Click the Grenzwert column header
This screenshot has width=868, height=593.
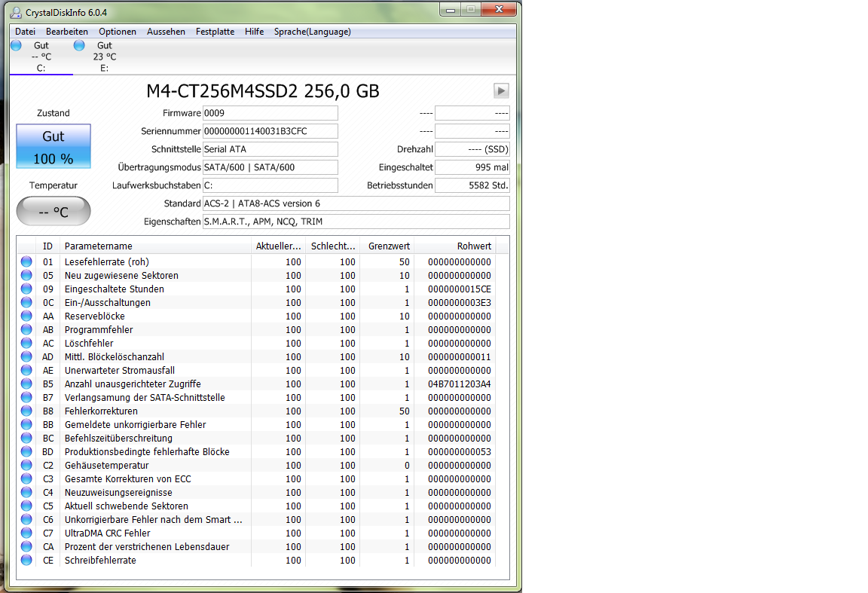point(387,246)
